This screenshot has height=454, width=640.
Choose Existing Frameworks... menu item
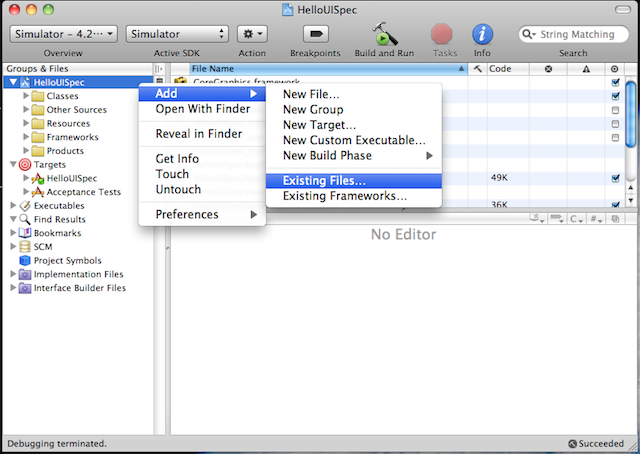click(x=353, y=196)
